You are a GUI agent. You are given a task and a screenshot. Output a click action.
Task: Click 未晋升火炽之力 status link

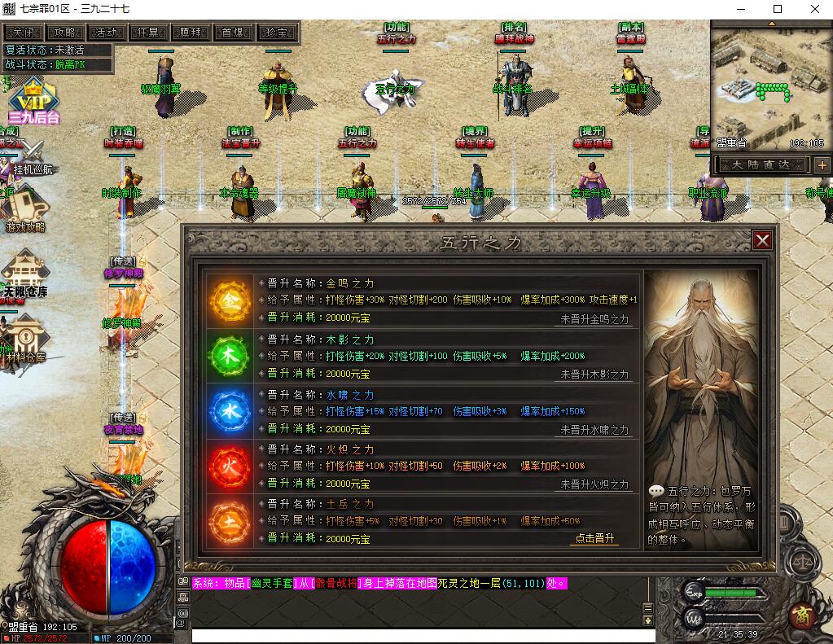click(594, 484)
